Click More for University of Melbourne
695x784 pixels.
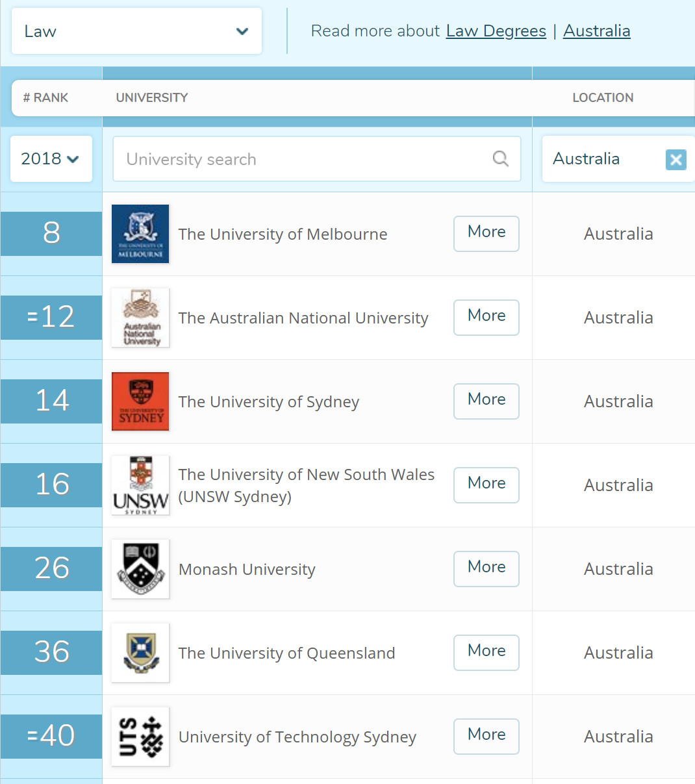486,233
